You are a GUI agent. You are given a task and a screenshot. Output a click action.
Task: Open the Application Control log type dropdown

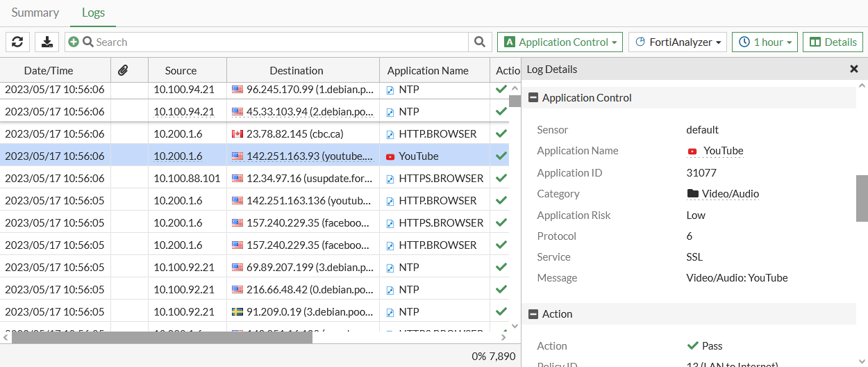[560, 42]
